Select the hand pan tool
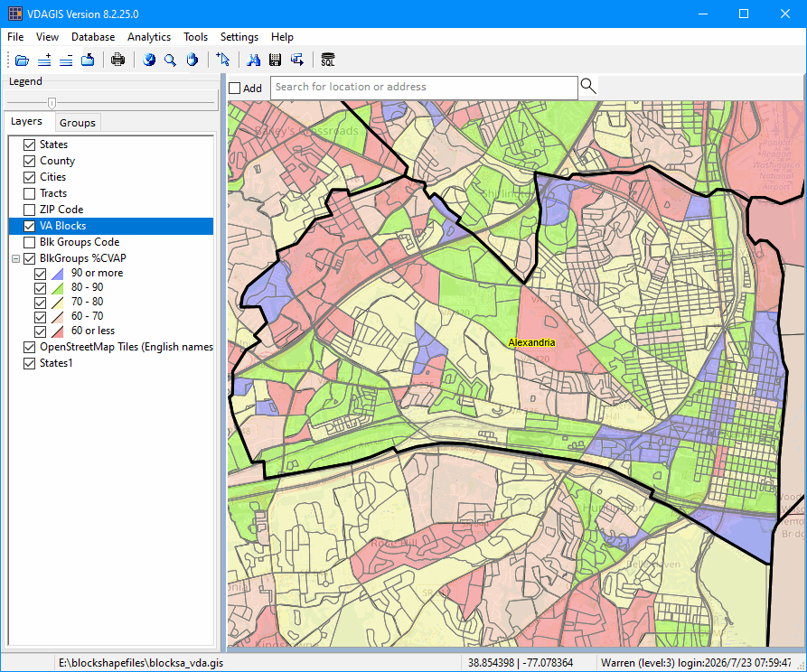Screen dimensions: 807x672 [x=192, y=60]
